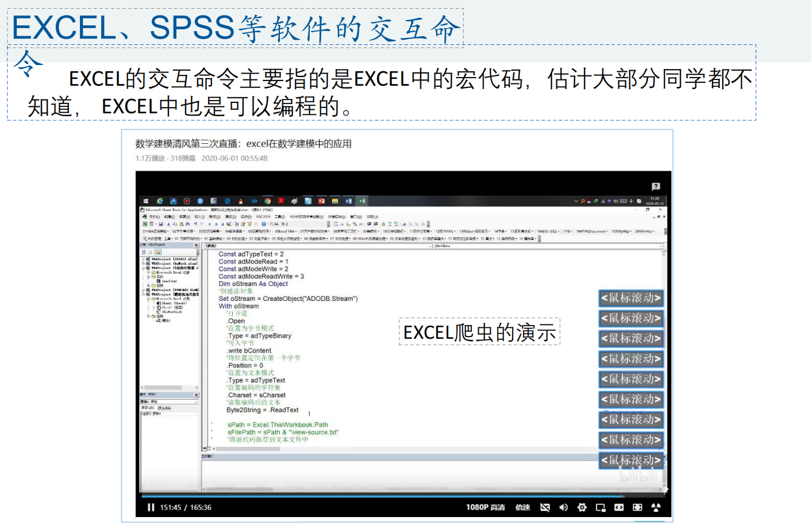This screenshot has height=528, width=812.
Task: Show hidden tray icons with the chevron
Action: [576, 201]
